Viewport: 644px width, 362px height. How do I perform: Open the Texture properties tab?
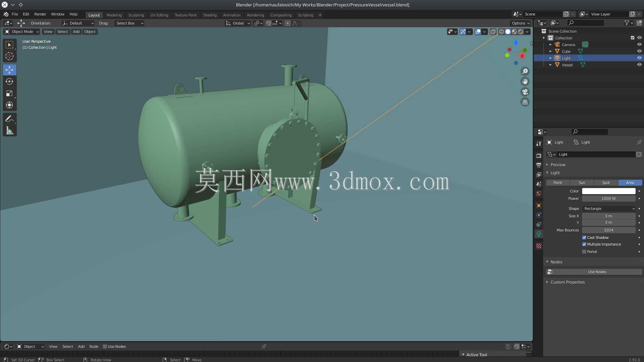[x=539, y=246]
